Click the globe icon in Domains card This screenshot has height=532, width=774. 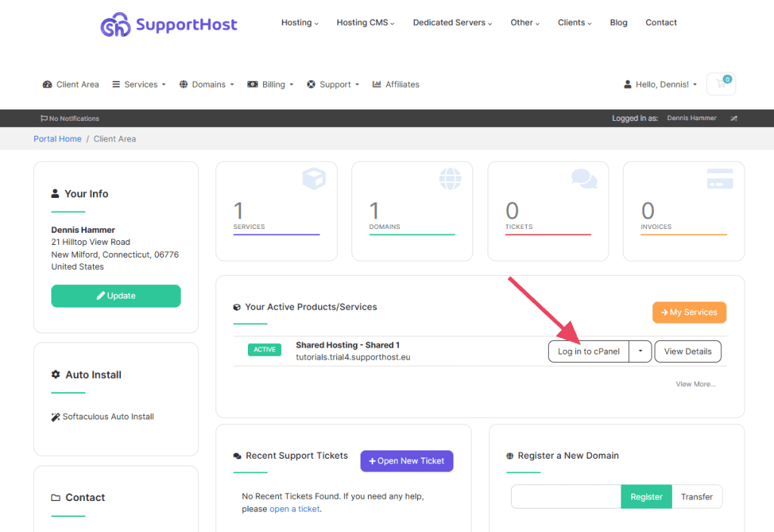pyautogui.click(x=450, y=178)
